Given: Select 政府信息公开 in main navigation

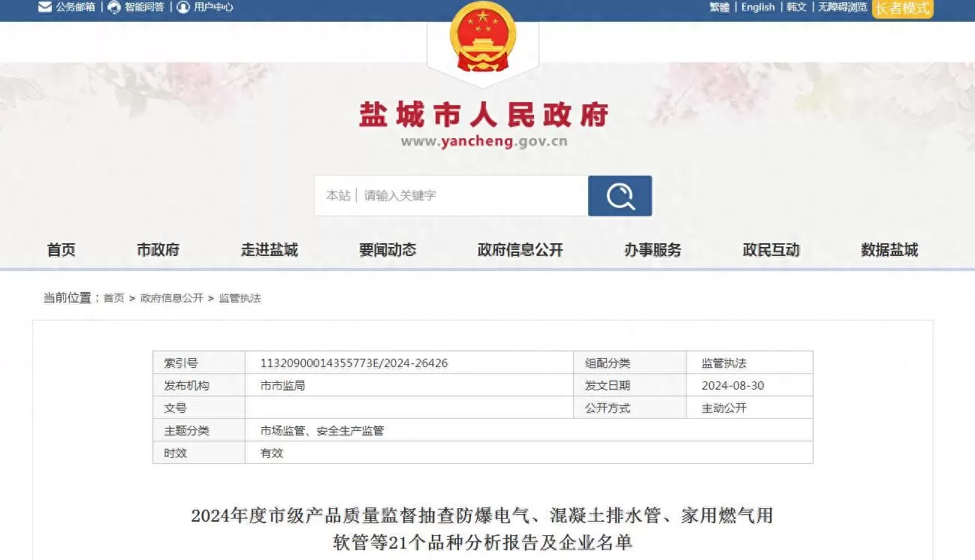Looking at the screenshot, I should point(520,250).
